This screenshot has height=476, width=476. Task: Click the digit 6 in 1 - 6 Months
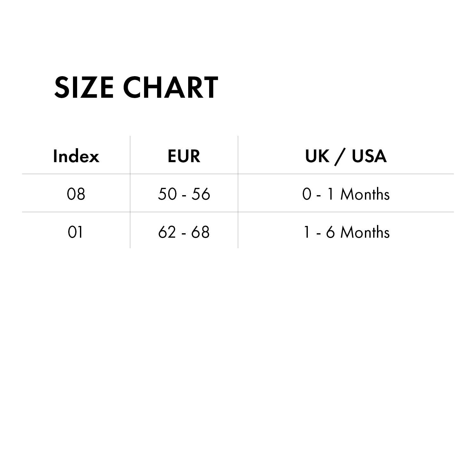[330, 232]
